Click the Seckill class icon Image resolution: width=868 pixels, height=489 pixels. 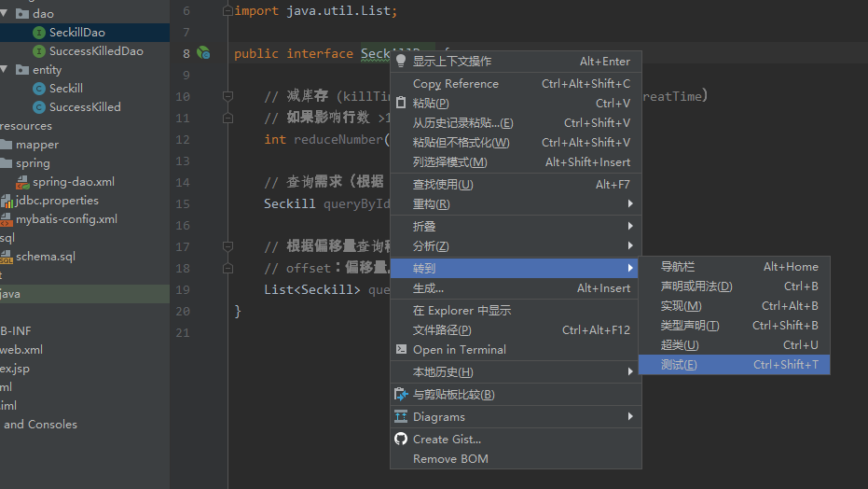pyautogui.click(x=39, y=89)
